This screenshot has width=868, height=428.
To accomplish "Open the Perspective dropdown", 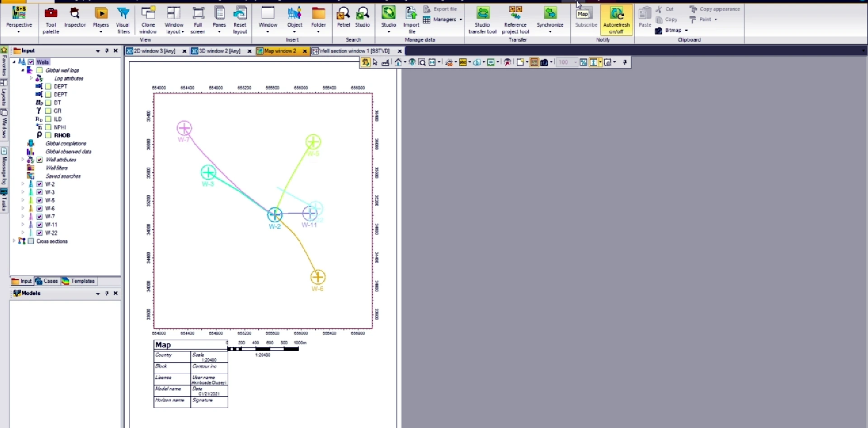I will pos(19,20).
